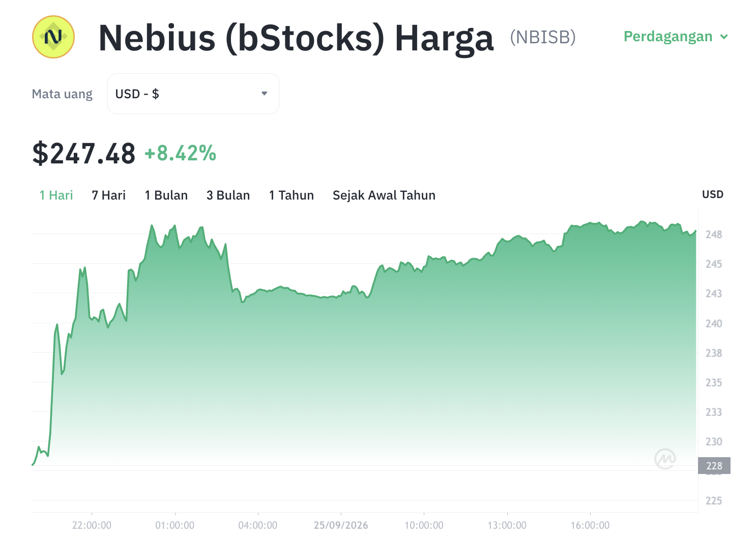Click the NBISB ticker symbol
The height and width of the screenshot is (559, 756).
pyautogui.click(x=543, y=37)
